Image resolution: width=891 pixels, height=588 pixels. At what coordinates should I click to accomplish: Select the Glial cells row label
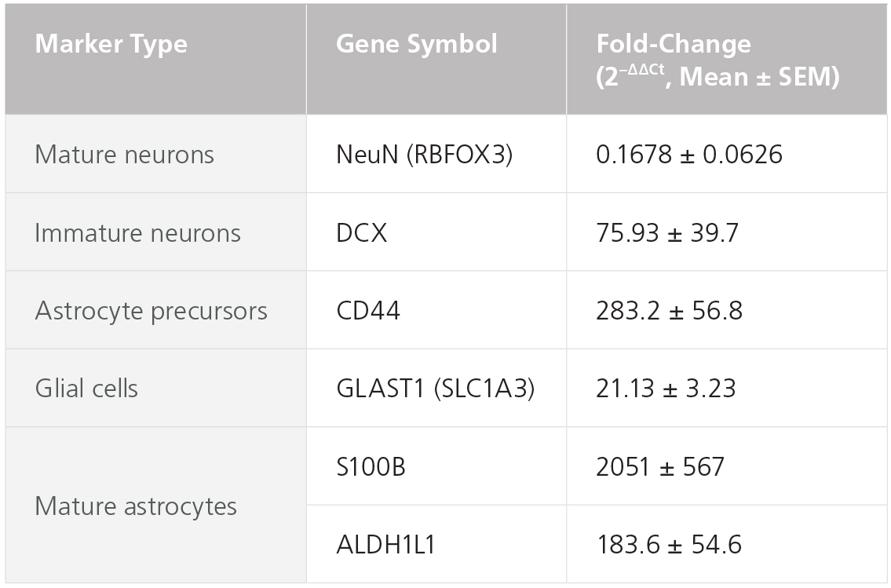(86, 388)
